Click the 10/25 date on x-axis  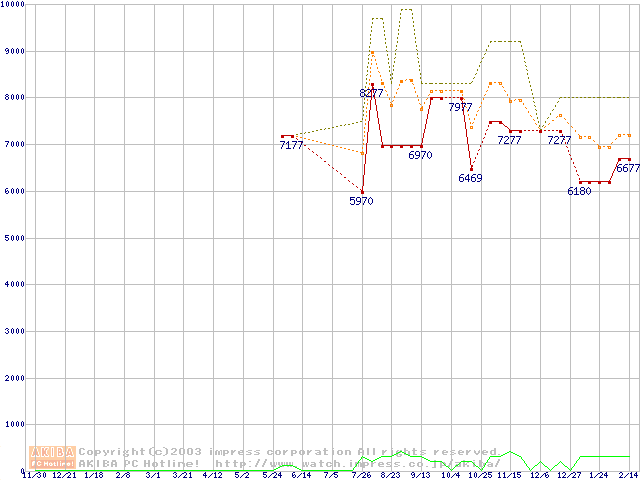pyautogui.click(x=480, y=475)
